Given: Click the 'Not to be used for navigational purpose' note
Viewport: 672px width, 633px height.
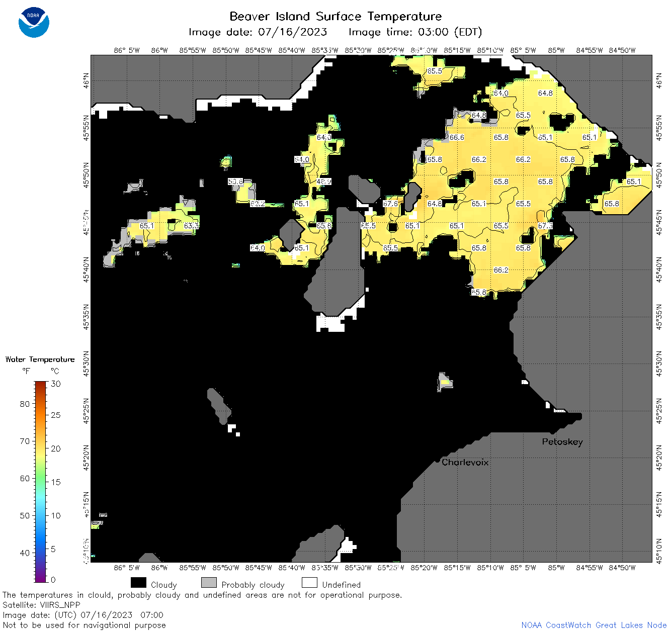Looking at the screenshot, I should 84,625.
